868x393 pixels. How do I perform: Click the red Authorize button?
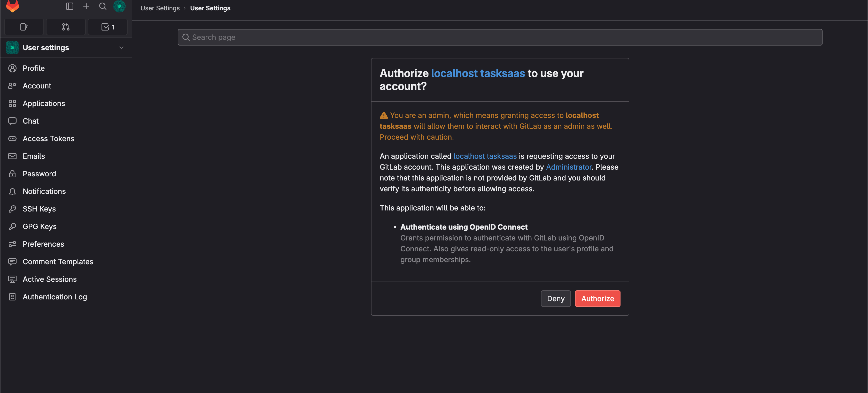pyautogui.click(x=597, y=299)
